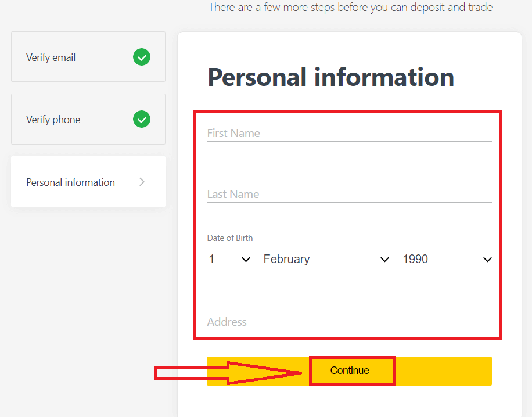Click the "a few more steps" notice text
532x417 pixels.
pos(350,8)
